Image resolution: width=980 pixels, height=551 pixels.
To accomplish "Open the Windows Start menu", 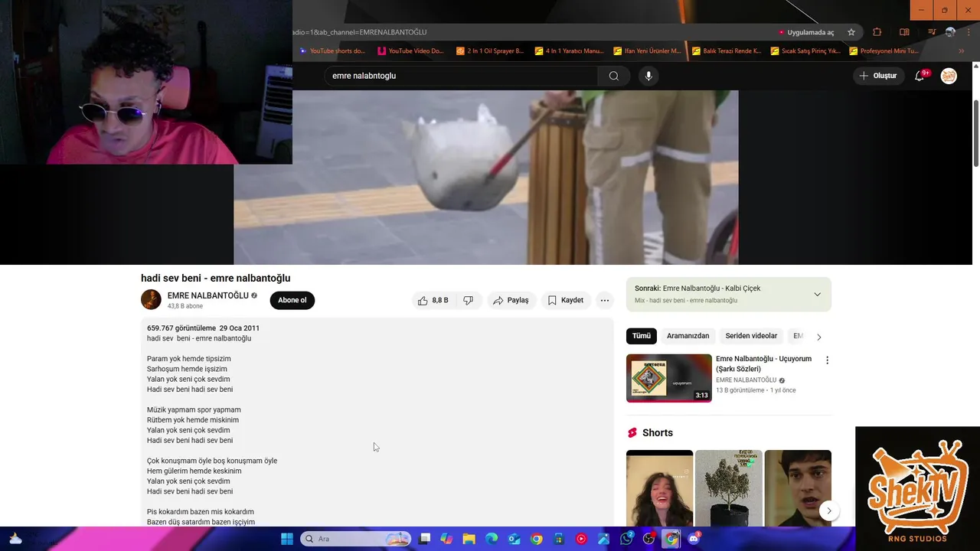I will coord(287,539).
